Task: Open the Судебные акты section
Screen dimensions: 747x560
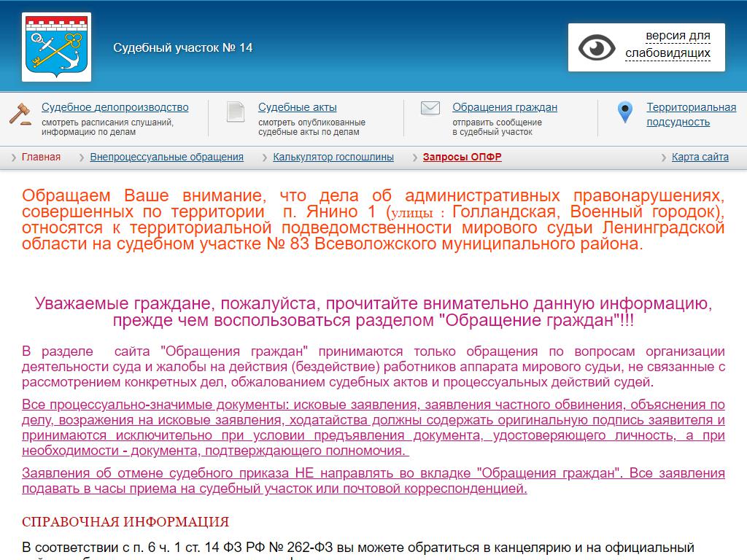Action: [298, 107]
